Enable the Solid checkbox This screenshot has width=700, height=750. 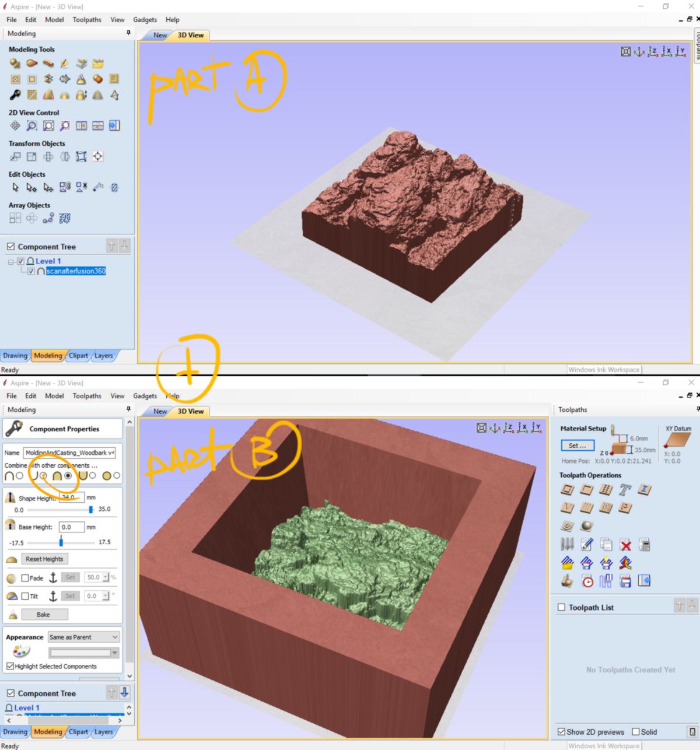636,732
